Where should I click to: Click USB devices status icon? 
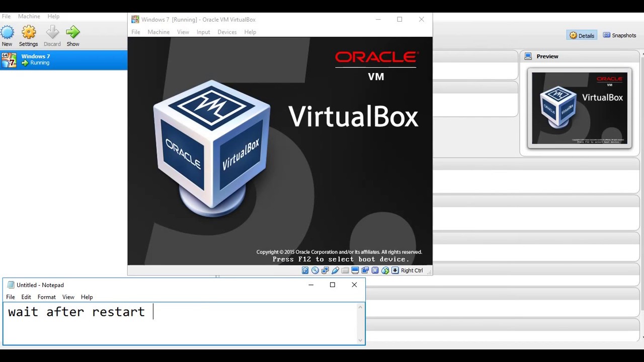(x=335, y=270)
